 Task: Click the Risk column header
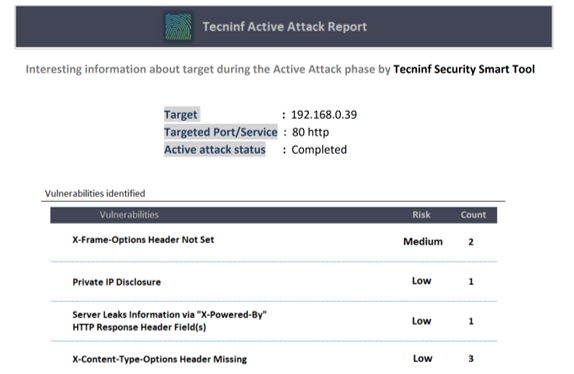(421, 215)
